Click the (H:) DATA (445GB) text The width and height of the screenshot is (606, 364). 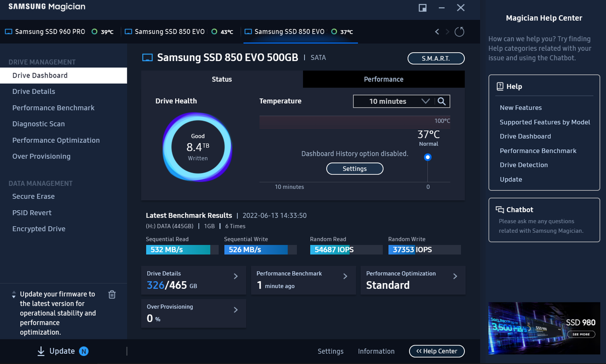169,226
